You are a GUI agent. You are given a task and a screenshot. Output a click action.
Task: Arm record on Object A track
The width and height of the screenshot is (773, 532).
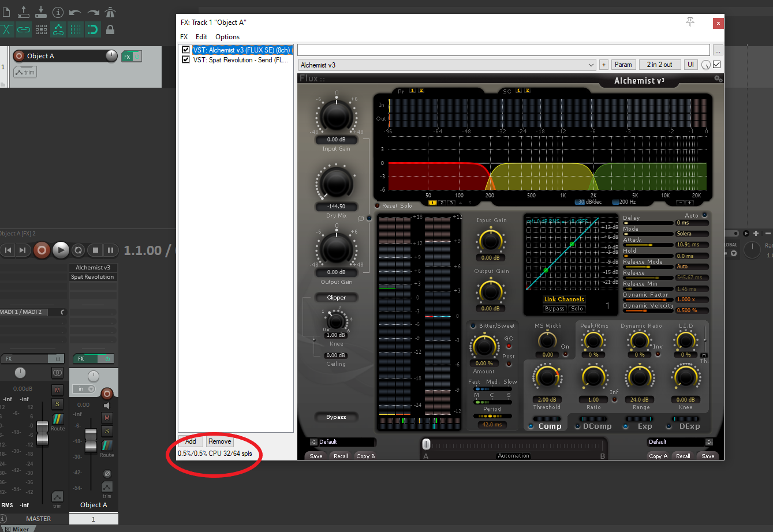point(18,56)
